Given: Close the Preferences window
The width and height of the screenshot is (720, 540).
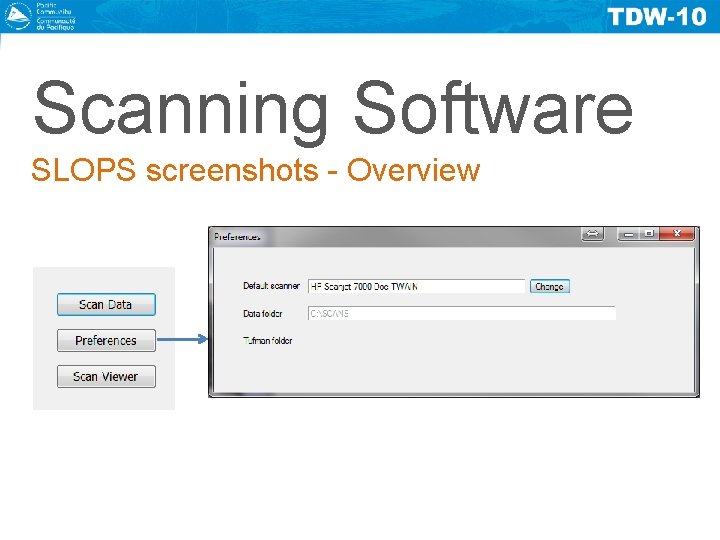Looking at the screenshot, I should tap(677, 234).
